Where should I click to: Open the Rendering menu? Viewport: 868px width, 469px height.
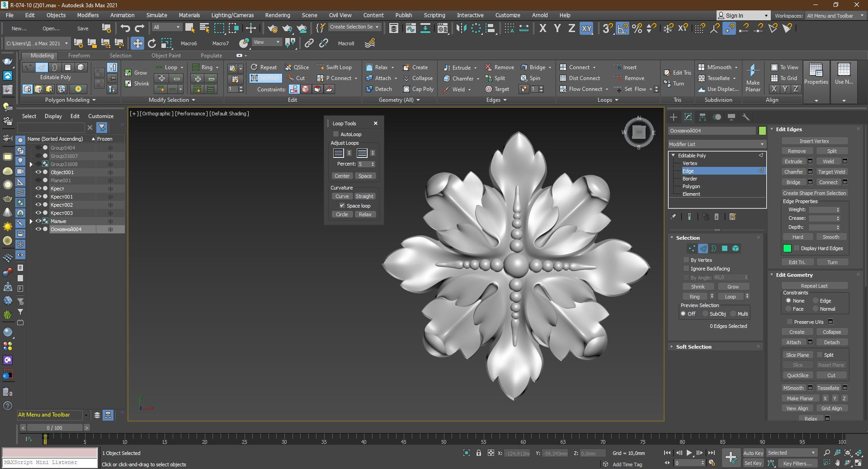pos(278,15)
